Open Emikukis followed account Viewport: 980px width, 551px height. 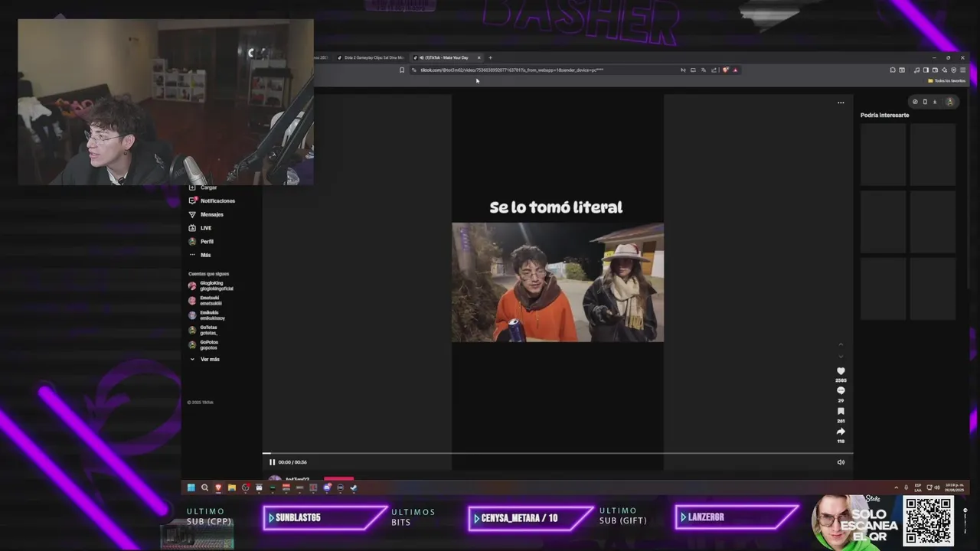pyautogui.click(x=207, y=315)
